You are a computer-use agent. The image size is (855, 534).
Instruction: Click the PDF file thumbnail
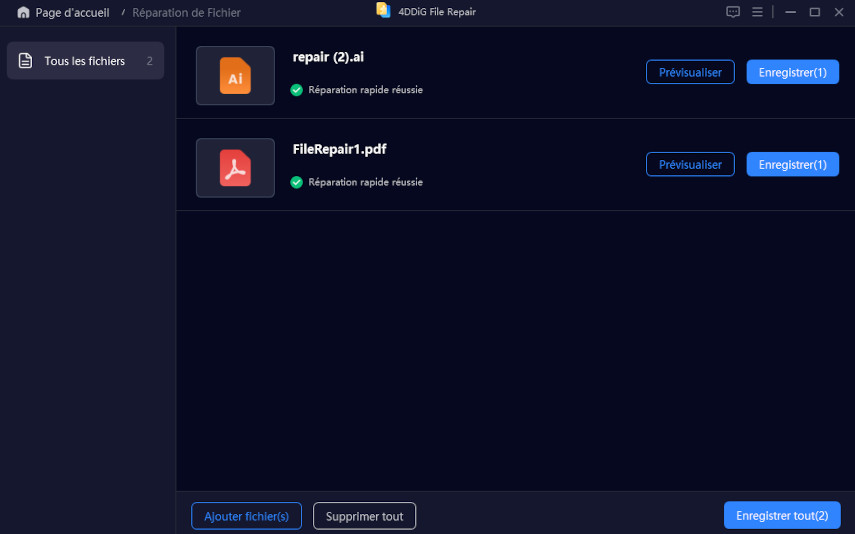(x=235, y=168)
